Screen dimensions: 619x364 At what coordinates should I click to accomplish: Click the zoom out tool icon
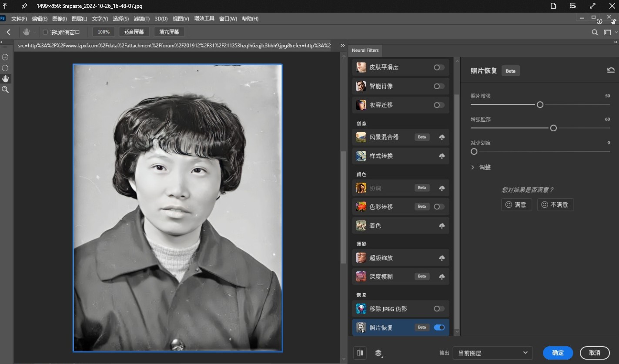pos(5,68)
